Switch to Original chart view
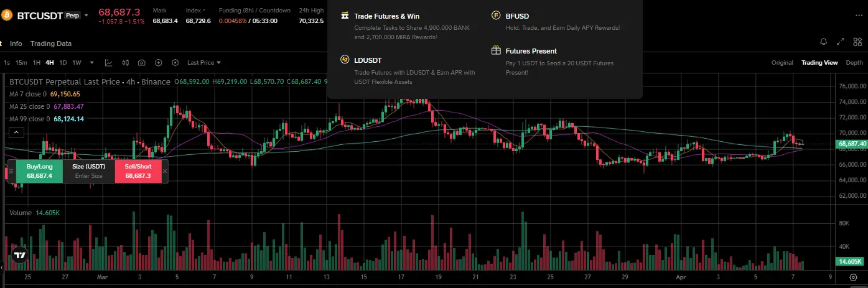Screen dimensions: 868x288 pos(782,63)
